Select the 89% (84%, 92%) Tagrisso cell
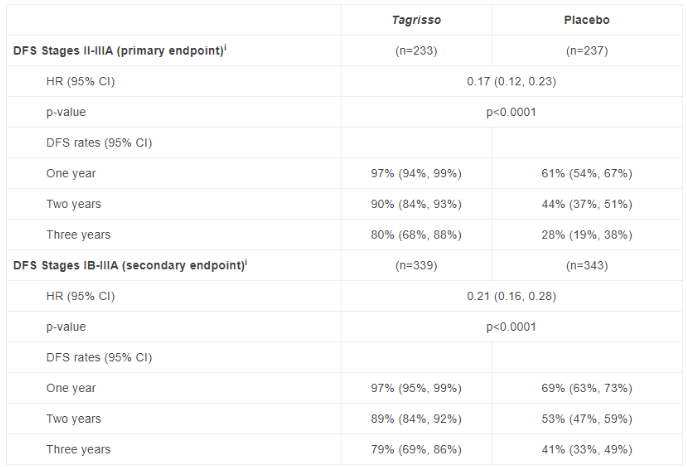Viewport: 687px width, 467px height. 415,419
